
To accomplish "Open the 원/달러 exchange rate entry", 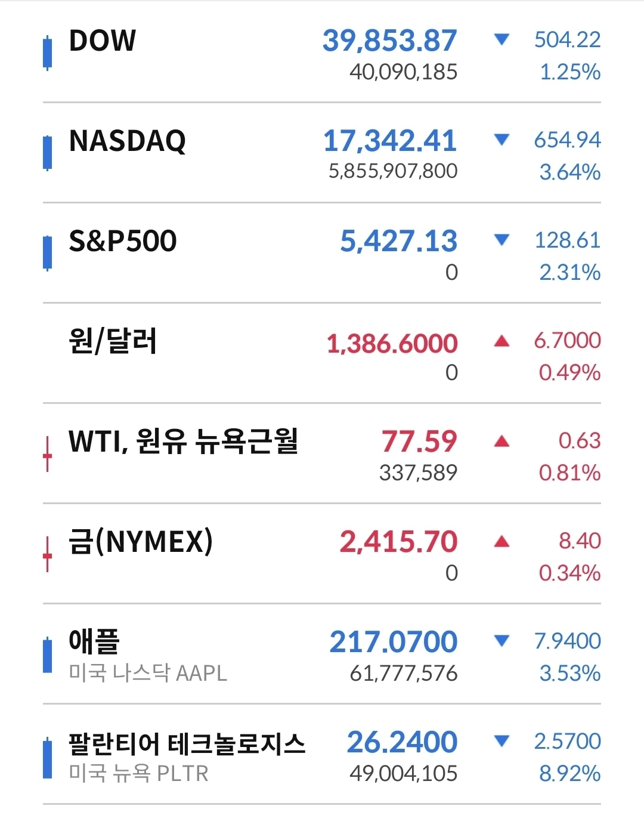I will [x=322, y=353].
